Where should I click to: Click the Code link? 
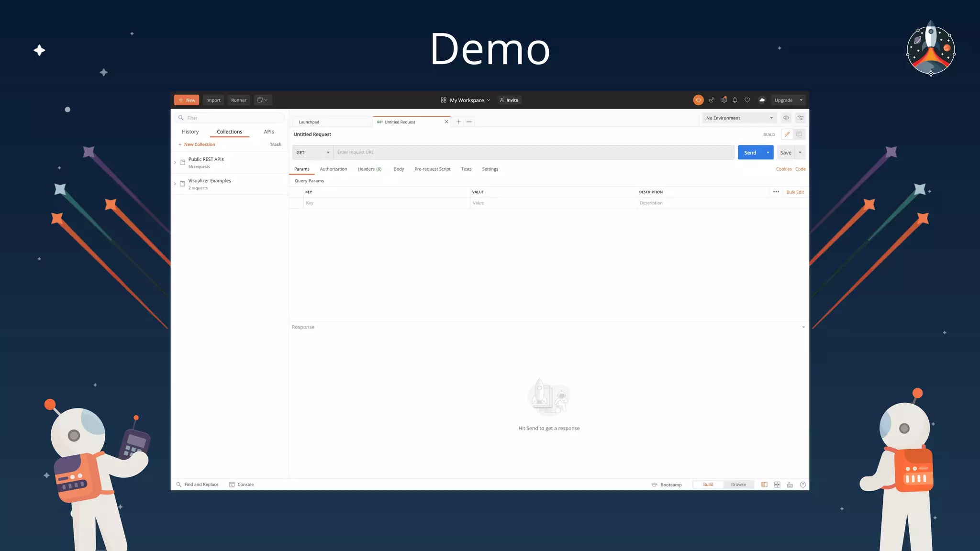(x=801, y=169)
